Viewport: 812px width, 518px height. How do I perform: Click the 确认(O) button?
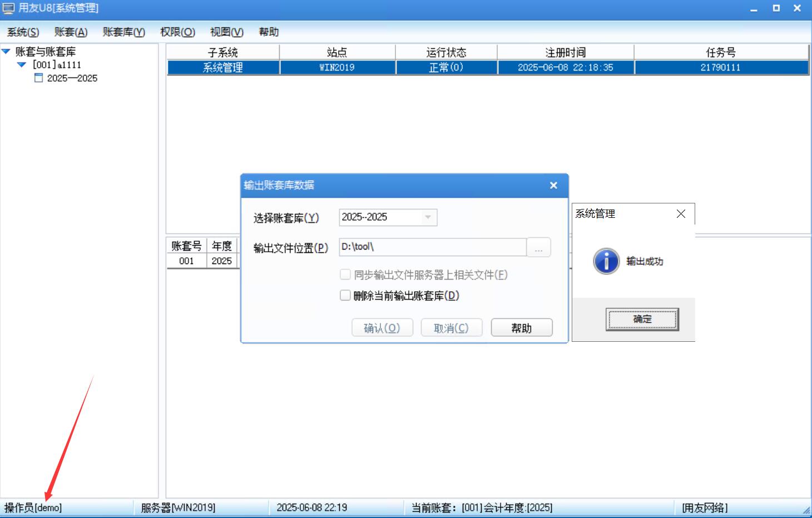pyautogui.click(x=383, y=328)
